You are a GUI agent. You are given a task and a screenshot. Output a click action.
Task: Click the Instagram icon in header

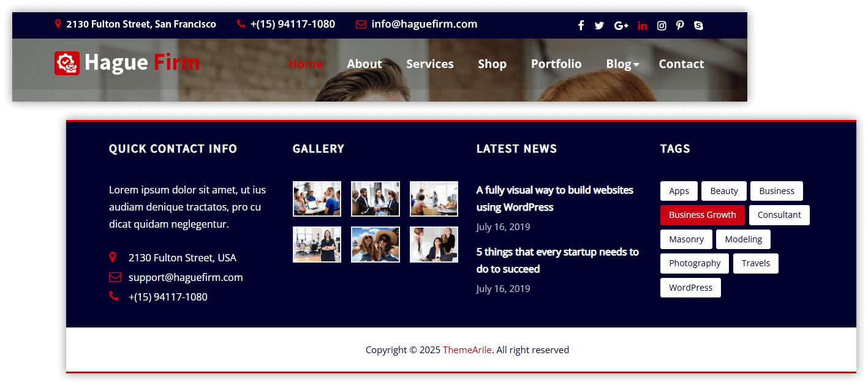pyautogui.click(x=662, y=25)
